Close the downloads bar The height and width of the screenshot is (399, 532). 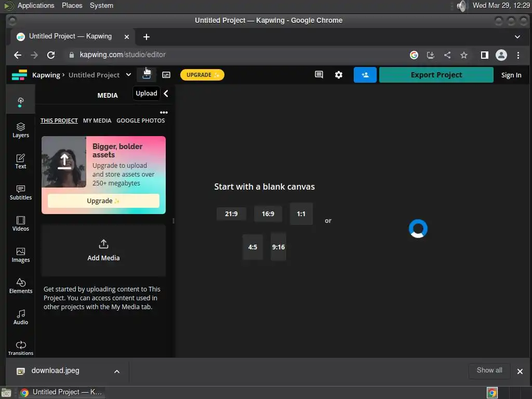(x=520, y=371)
